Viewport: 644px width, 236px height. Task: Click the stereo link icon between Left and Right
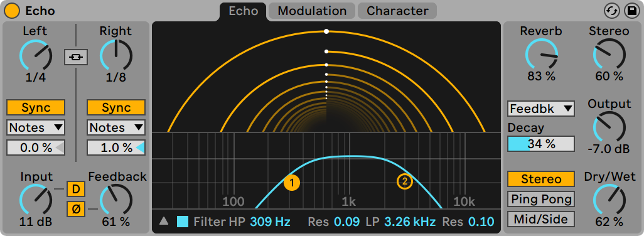[x=75, y=58]
